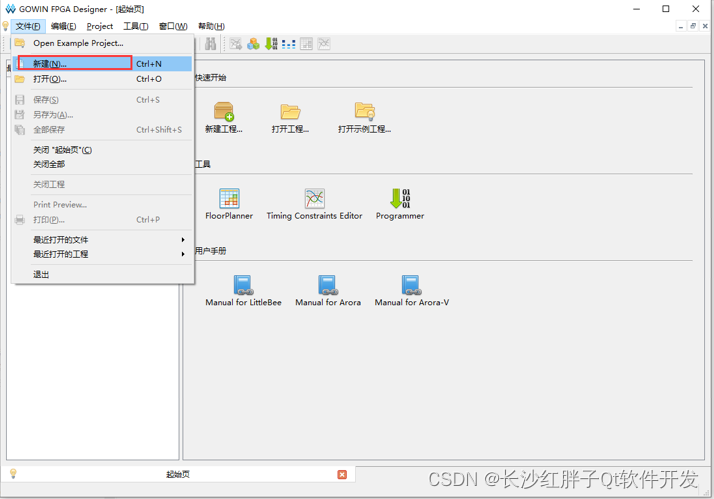Click the Manual for Arora-V text label
The height and width of the screenshot is (499, 714).
412,302
